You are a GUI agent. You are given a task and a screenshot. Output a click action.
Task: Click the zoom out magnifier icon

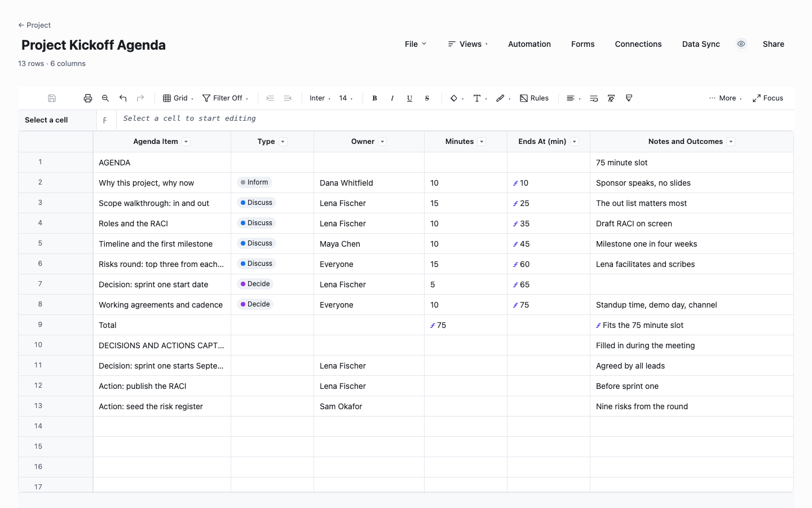point(105,98)
